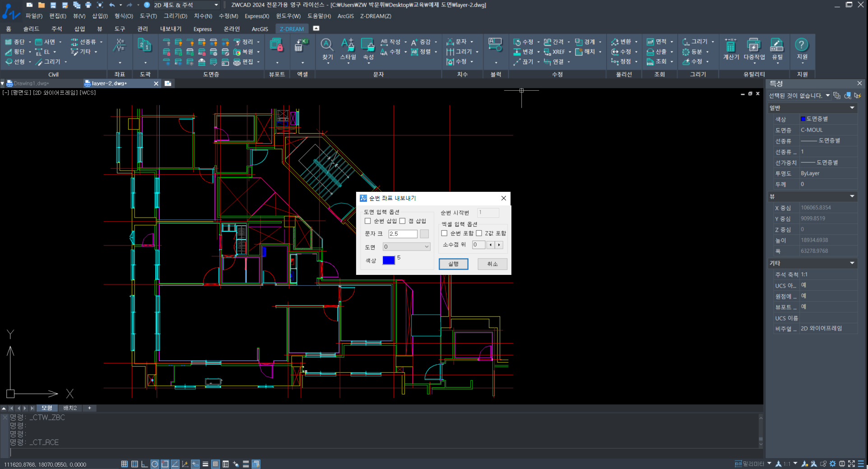Open the 형식(O) menu
The image size is (868, 469).
point(123,16)
